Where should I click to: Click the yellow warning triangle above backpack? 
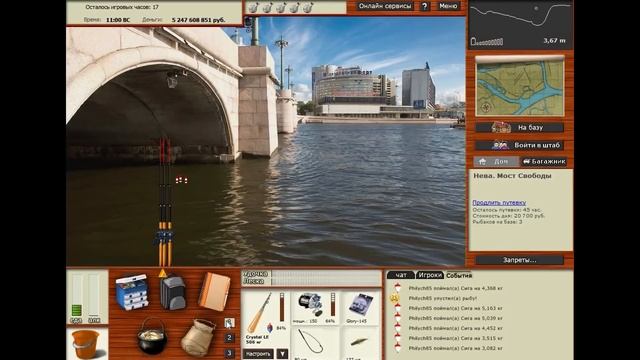pos(162,273)
